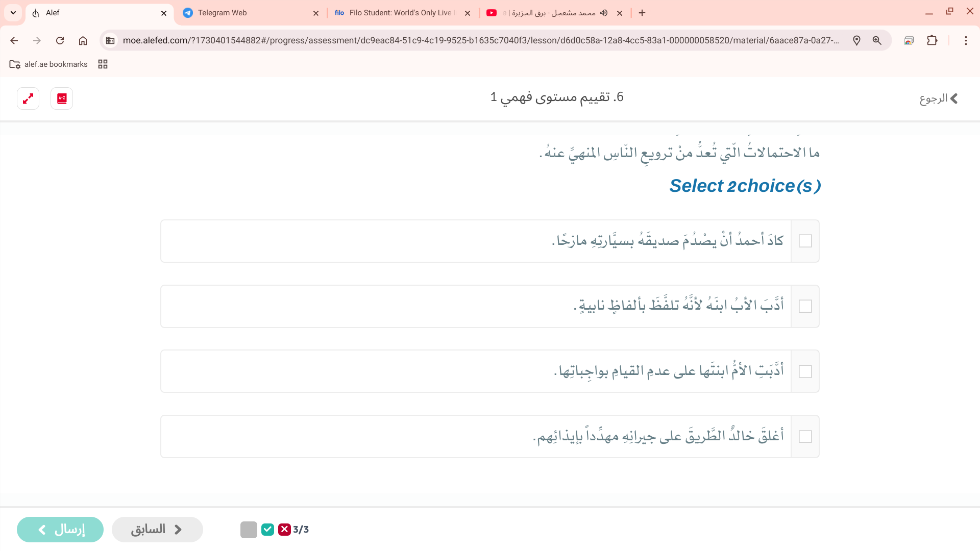Mute the YouTube tab audio icon
The width and height of the screenshot is (980, 551).
[x=604, y=13]
